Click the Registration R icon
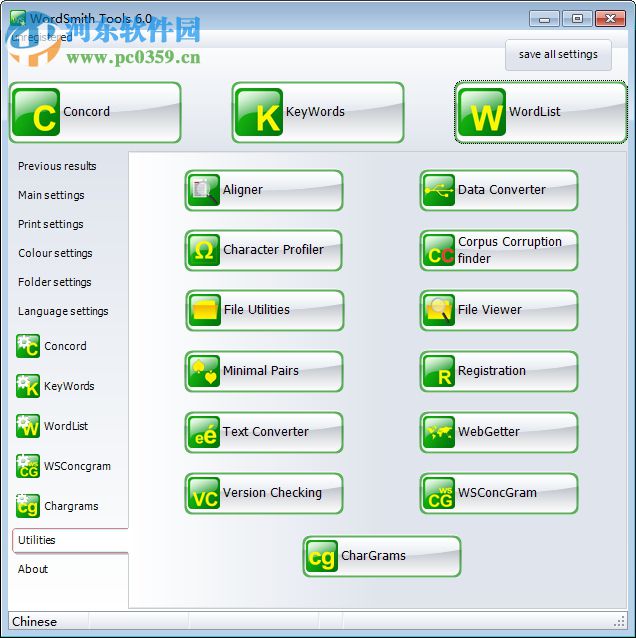The height and width of the screenshot is (638, 636). [x=439, y=371]
